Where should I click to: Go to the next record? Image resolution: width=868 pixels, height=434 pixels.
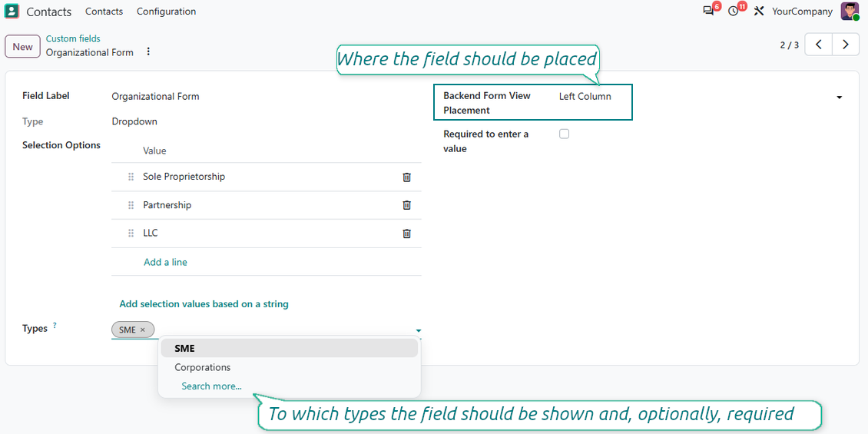845,45
